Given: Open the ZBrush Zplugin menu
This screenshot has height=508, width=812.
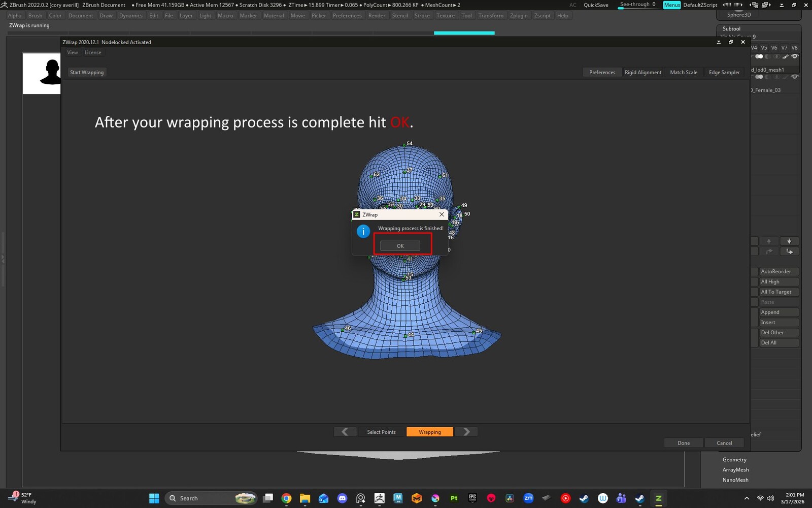Looking at the screenshot, I should 519,16.
